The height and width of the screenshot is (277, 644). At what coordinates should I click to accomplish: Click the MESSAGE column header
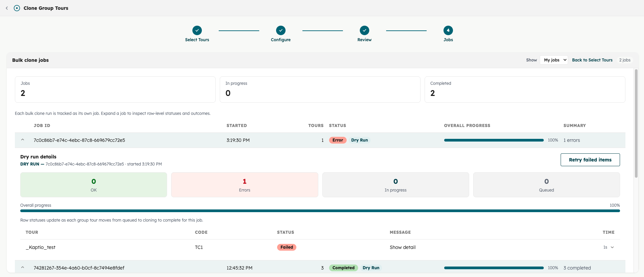(400, 232)
